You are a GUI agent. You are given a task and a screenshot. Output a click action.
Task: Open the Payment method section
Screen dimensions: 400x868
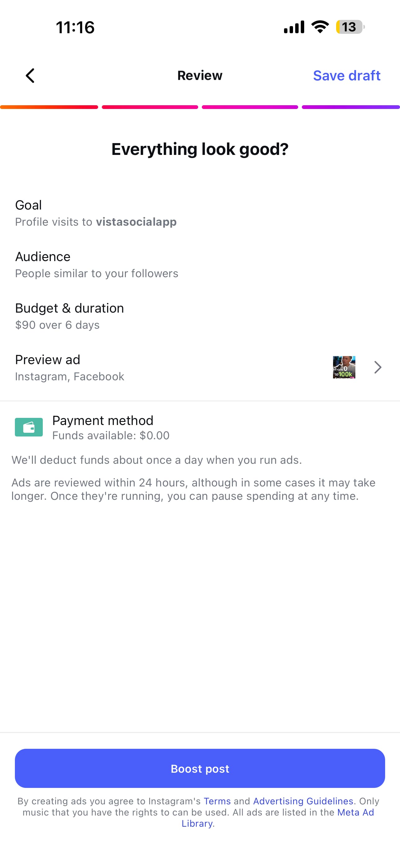point(103,427)
